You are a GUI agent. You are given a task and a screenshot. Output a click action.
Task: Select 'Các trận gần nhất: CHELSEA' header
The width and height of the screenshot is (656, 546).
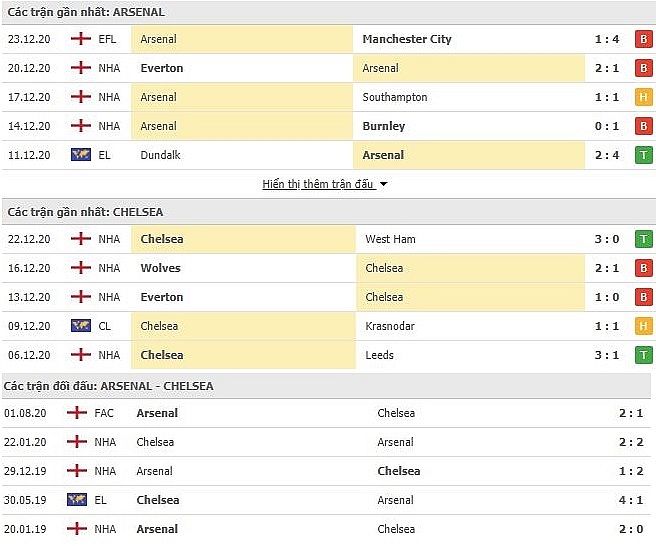coord(85,212)
